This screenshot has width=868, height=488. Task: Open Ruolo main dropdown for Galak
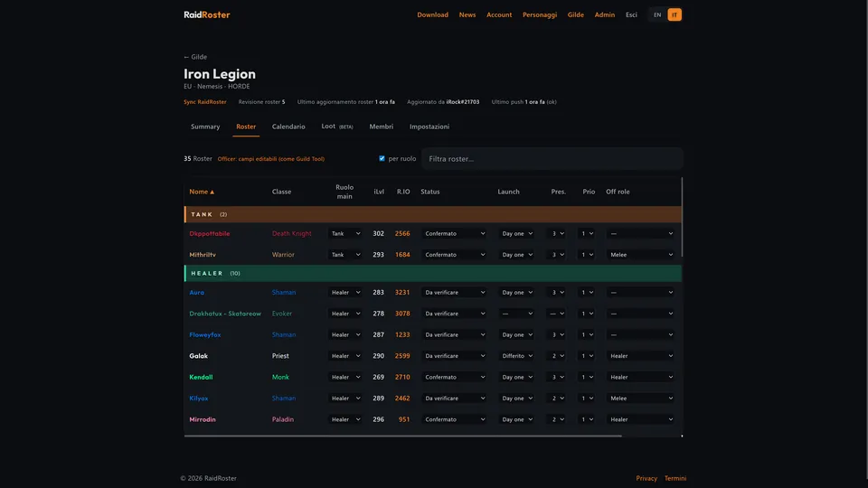pos(344,356)
